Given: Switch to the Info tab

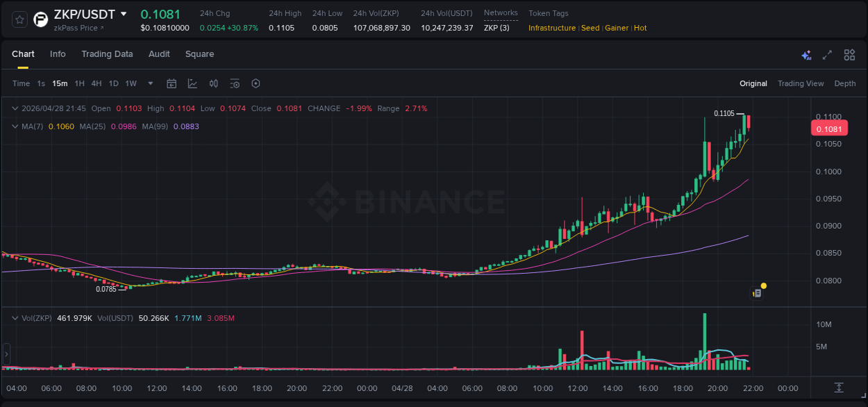Looking at the screenshot, I should click(x=58, y=54).
